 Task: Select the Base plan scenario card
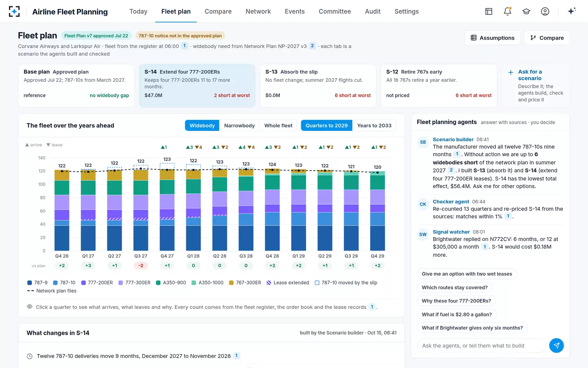[x=76, y=85]
